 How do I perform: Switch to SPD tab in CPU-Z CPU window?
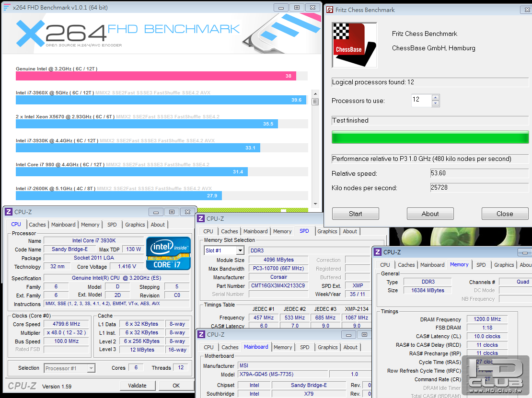click(112, 225)
